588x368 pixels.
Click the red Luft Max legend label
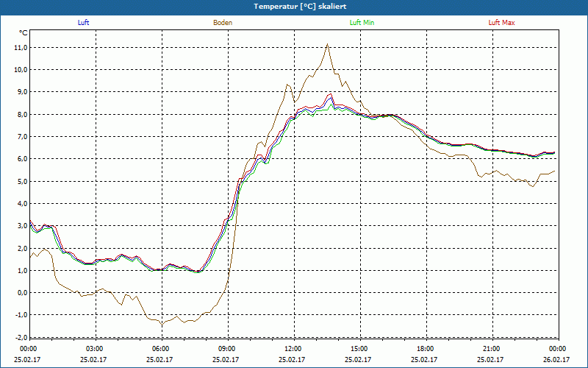point(501,23)
